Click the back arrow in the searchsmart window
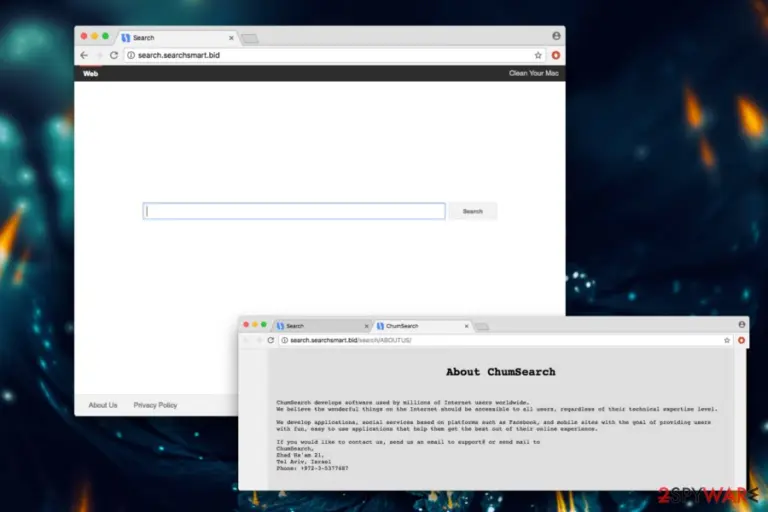 click(x=84, y=55)
